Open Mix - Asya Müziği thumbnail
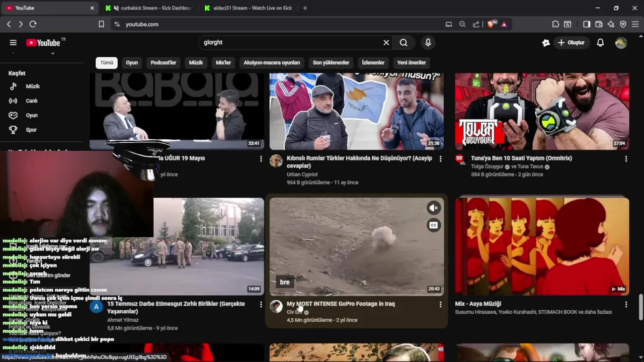 (542, 246)
